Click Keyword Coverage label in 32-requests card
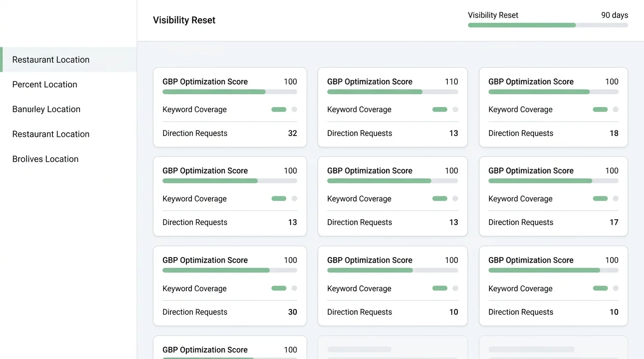Screen dimensions: 644x359 195,109
